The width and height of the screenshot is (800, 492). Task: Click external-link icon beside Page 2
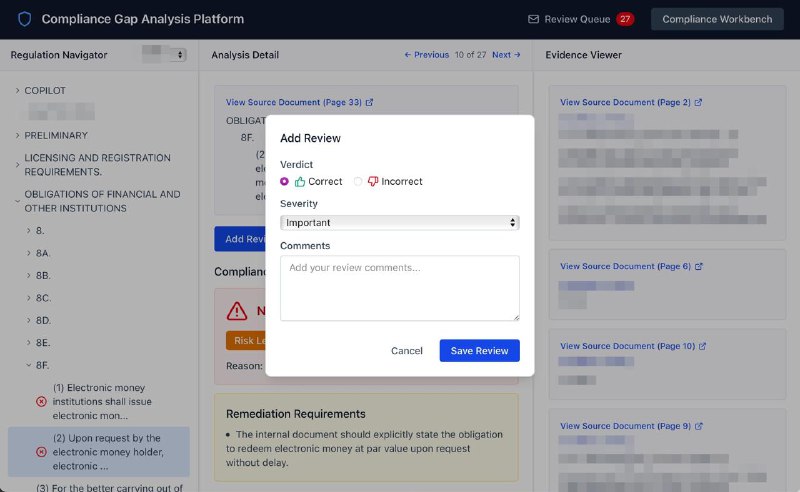coord(698,103)
